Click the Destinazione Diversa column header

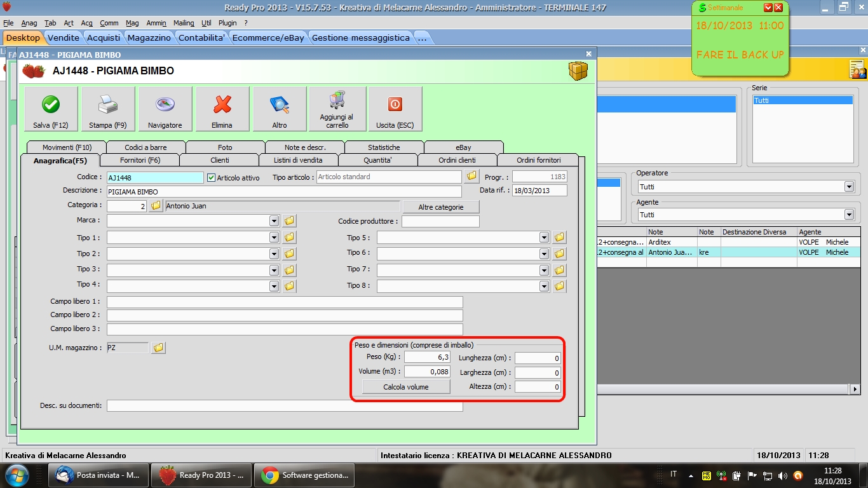[759, 232]
